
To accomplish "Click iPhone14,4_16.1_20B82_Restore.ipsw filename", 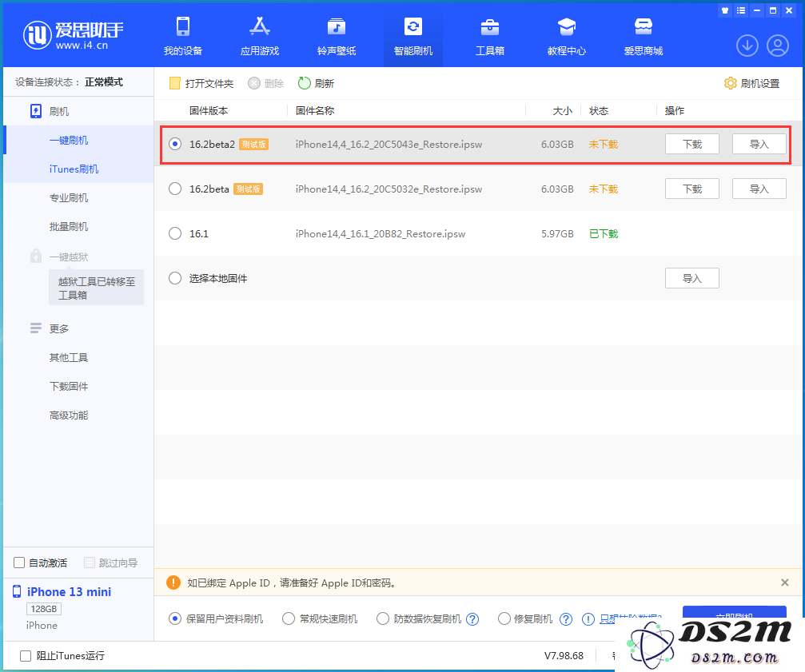I will point(381,234).
